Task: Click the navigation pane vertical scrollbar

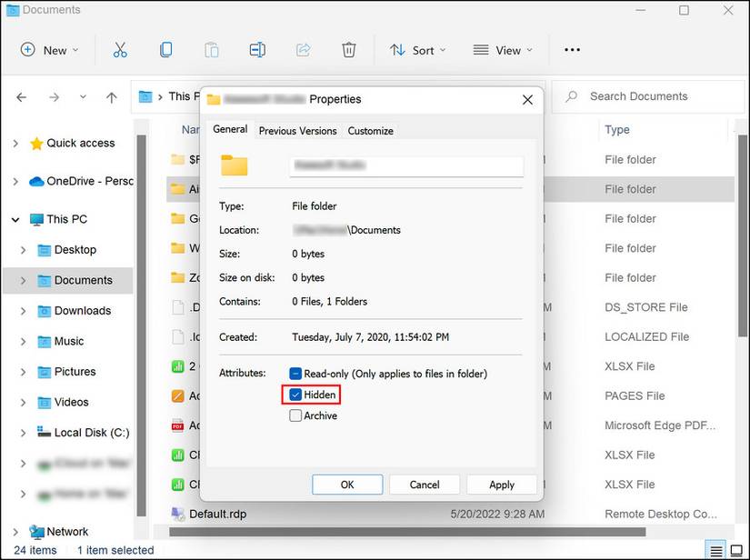Action: (x=141, y=325)
